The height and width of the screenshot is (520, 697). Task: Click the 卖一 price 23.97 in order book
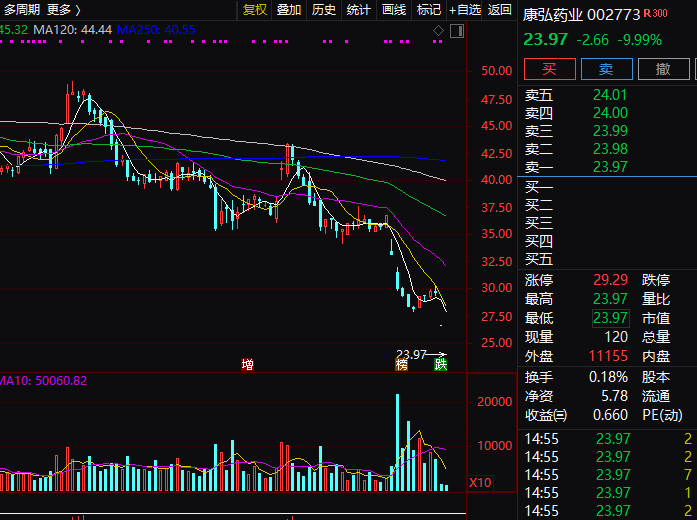coord(610,167)
